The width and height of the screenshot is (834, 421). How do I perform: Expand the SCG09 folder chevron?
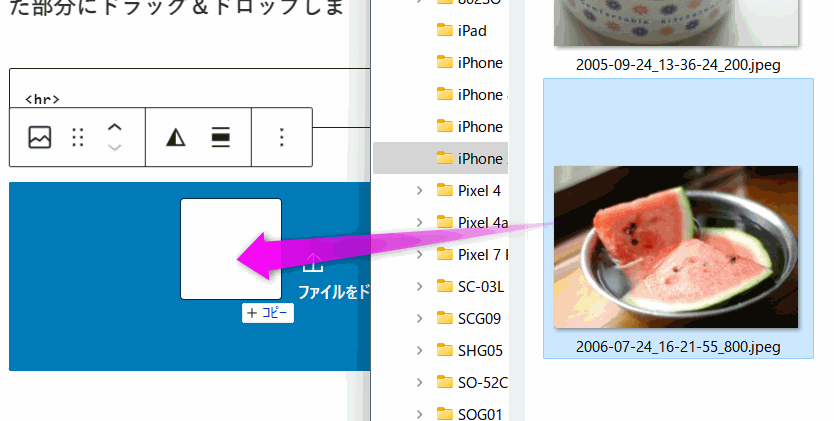(x=421, y=318)
